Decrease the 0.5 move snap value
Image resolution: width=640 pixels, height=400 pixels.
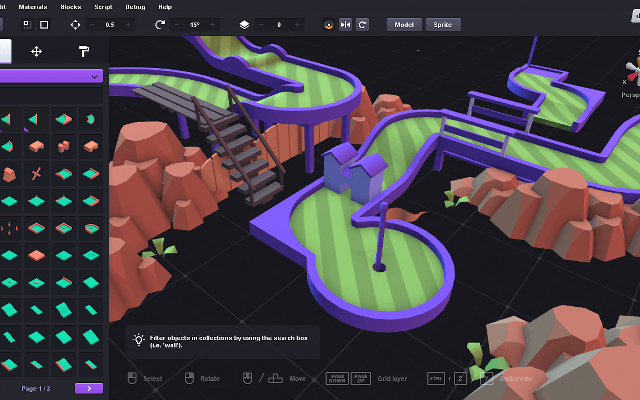tap(93, 25)
